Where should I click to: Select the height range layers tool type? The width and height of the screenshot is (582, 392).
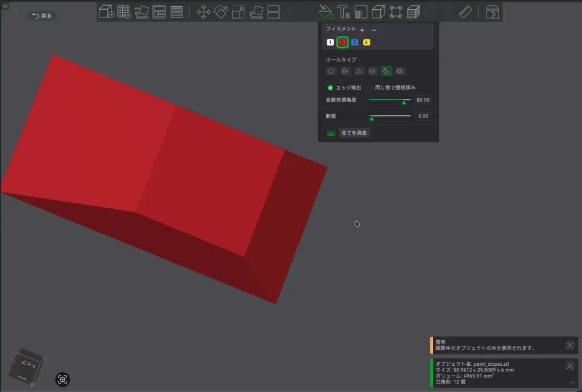click(x=372, y=71)
